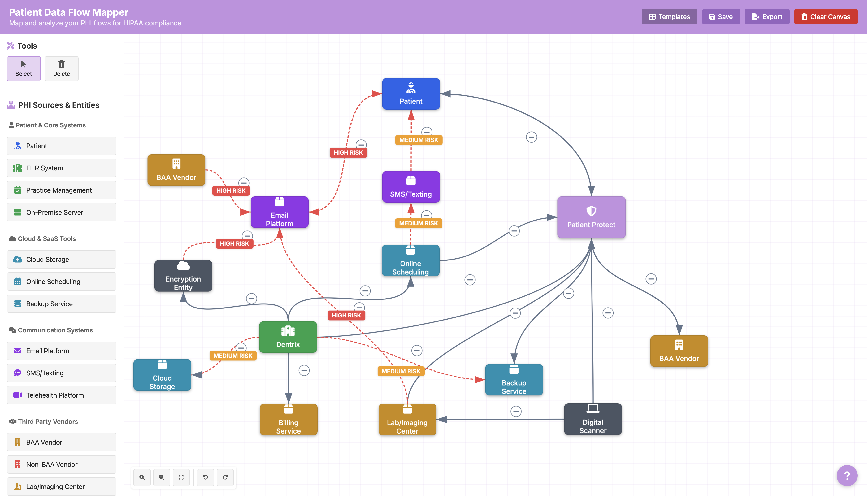Choose the Encryption Entity... select Cloud Storage entry
This screenshot has width=868, height=498.
tap(61, 259)
